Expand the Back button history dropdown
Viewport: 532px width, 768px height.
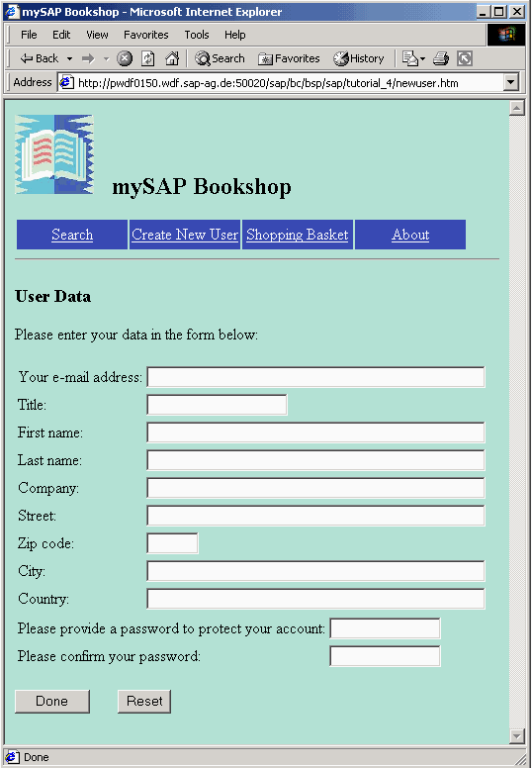pyautogui.click(x=69, y=59)
